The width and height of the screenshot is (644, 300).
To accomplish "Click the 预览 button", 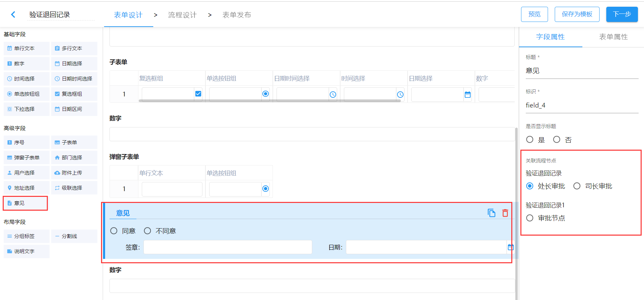I will click(x=535, y=14).
